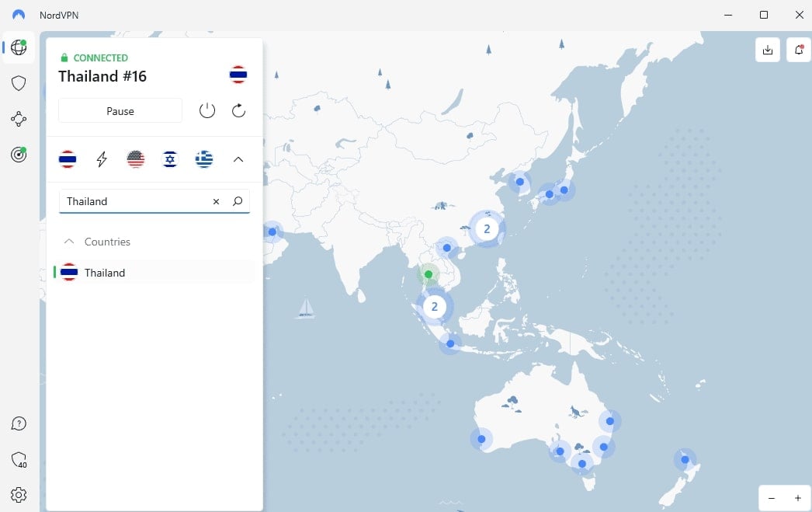Connect to the Greece recent server
This screenshot has width=812, height=512.
pyautogui.click(x=204, y=159)
